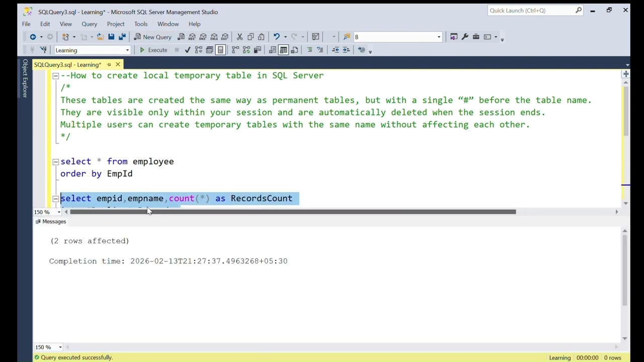Open Messages pane zoom 150 % dropdown
This screenshot has width=644, height=362.
click(x=60, y=347)
